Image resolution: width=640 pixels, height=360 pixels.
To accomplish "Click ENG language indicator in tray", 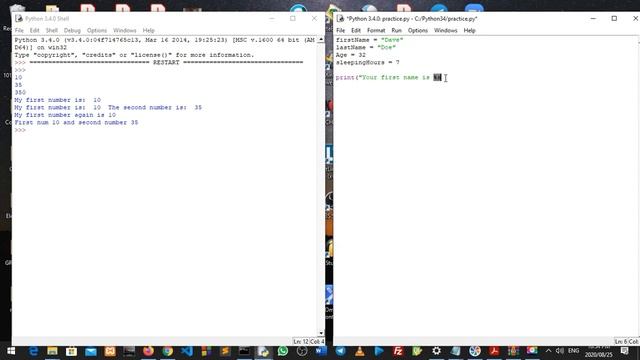I will (573, 351).
